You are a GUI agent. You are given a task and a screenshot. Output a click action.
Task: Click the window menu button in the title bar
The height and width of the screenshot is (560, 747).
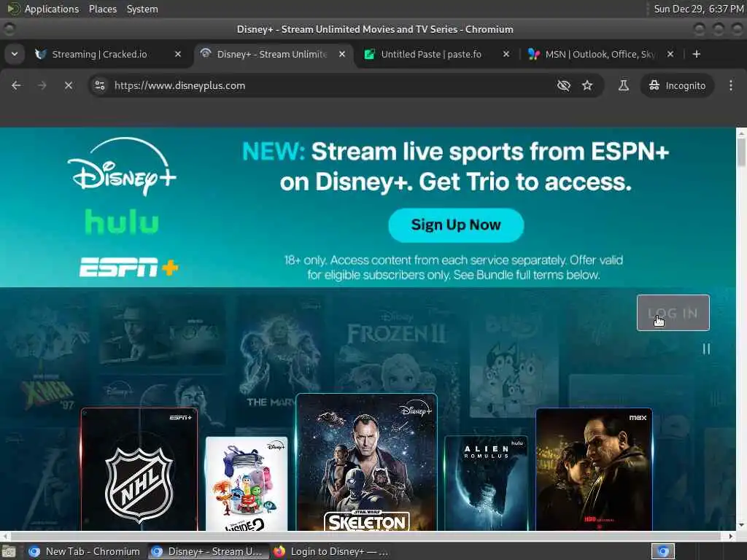[9, 29]
